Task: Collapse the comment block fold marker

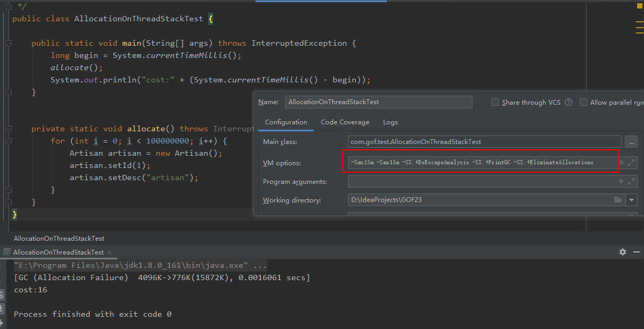Action: [8, 6]
